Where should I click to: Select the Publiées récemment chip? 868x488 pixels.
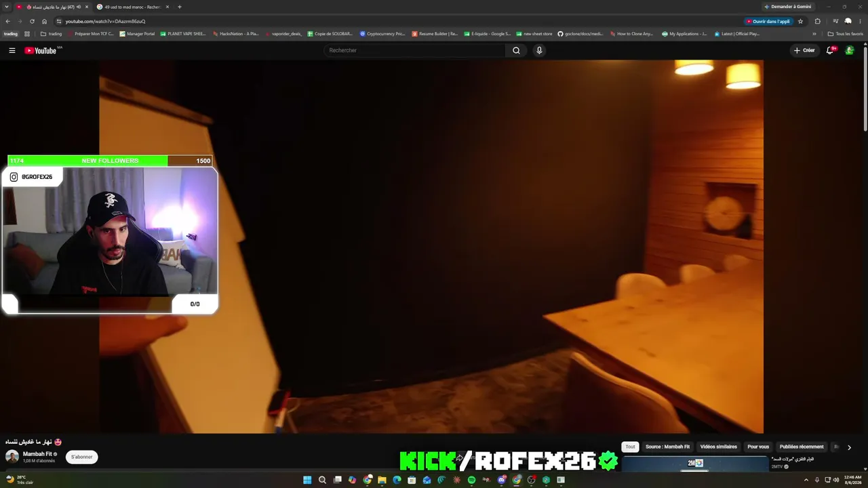pyautogui.click(x=802, y=447)
